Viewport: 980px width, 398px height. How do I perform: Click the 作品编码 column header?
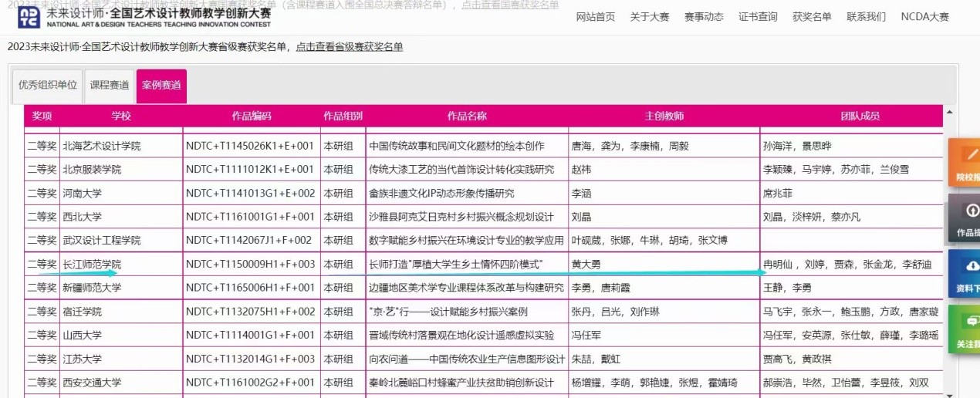(252, 116)
